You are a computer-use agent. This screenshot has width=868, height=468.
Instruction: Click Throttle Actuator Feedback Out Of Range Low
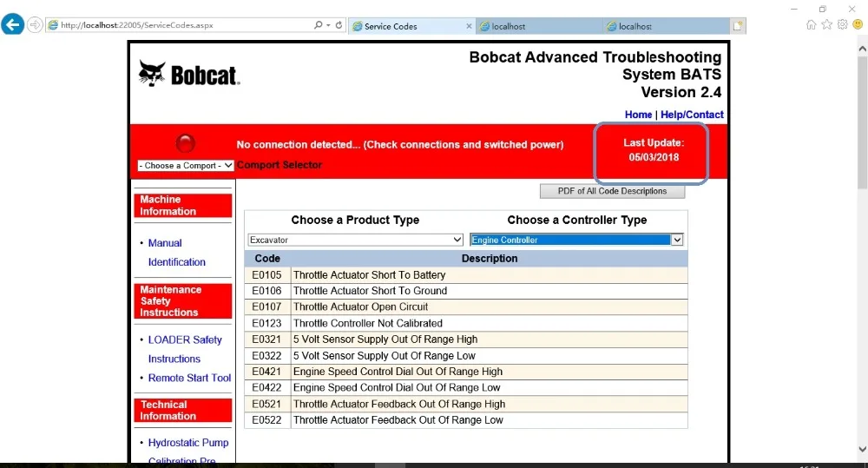pos(398,420)
